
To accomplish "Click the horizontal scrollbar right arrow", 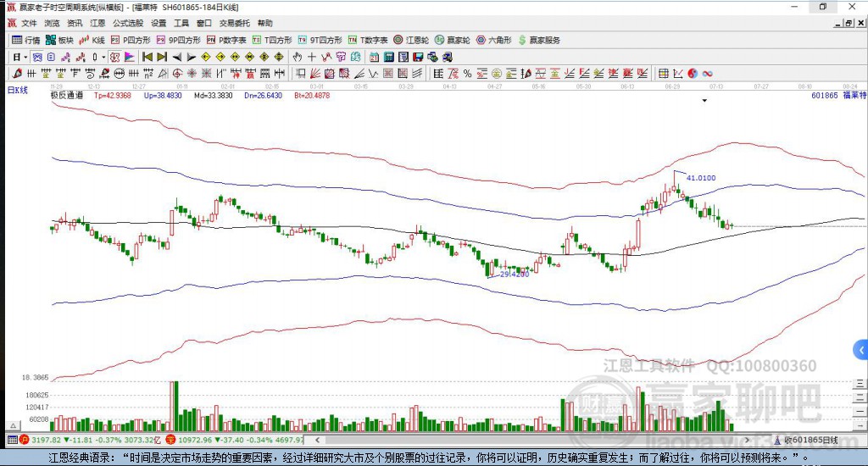I will pyautogui.click(x=747, y=440).
